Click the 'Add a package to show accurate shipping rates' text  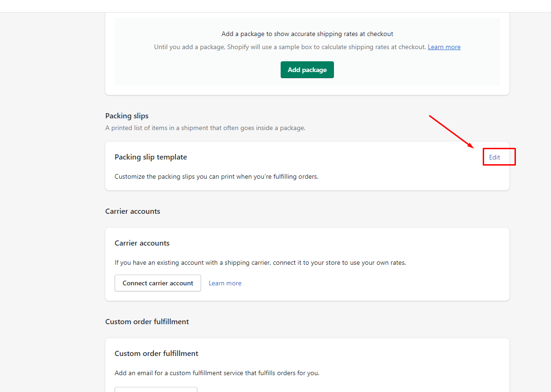coord(307,34)
